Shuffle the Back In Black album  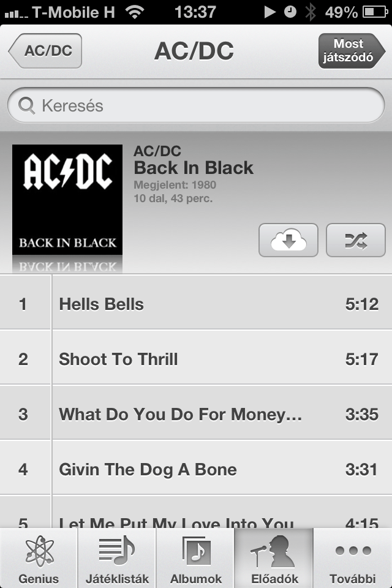(x=356, y=240)
